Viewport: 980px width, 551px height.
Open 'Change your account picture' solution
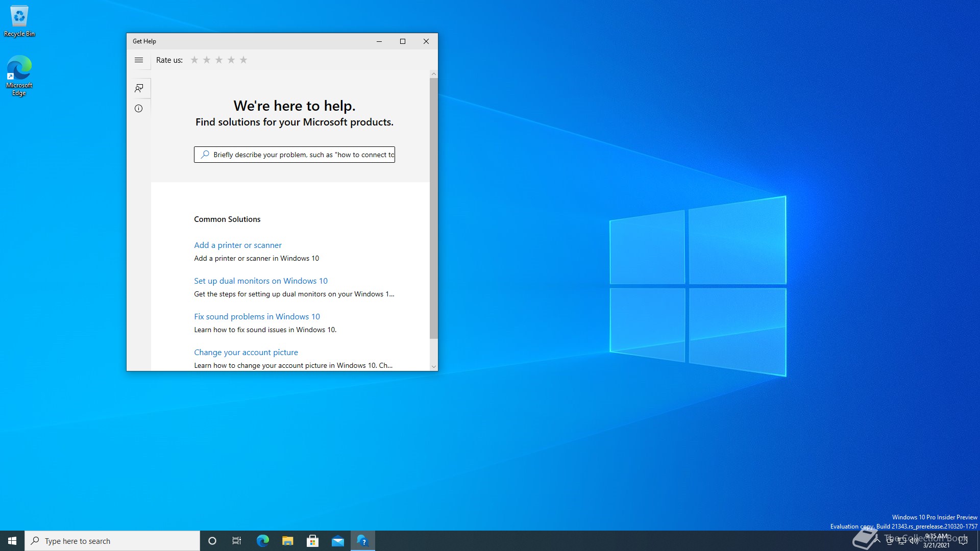[x=246, y=352]
